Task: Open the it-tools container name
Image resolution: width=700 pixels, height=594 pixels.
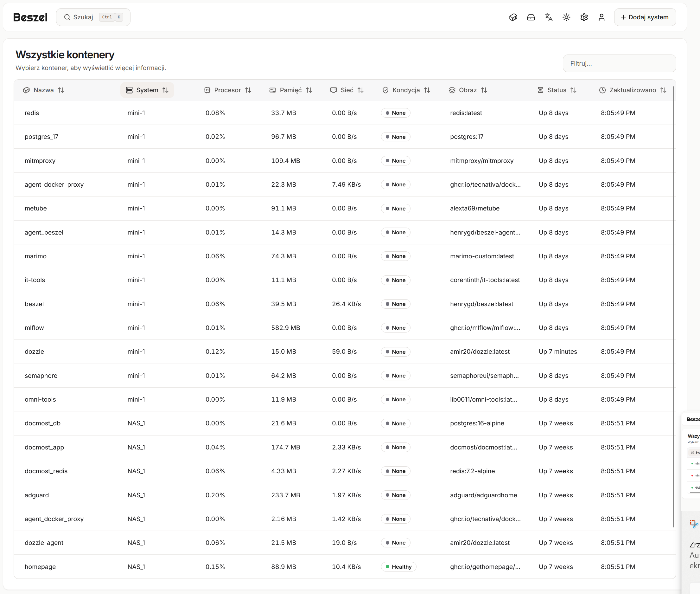Action: (35, 280)
